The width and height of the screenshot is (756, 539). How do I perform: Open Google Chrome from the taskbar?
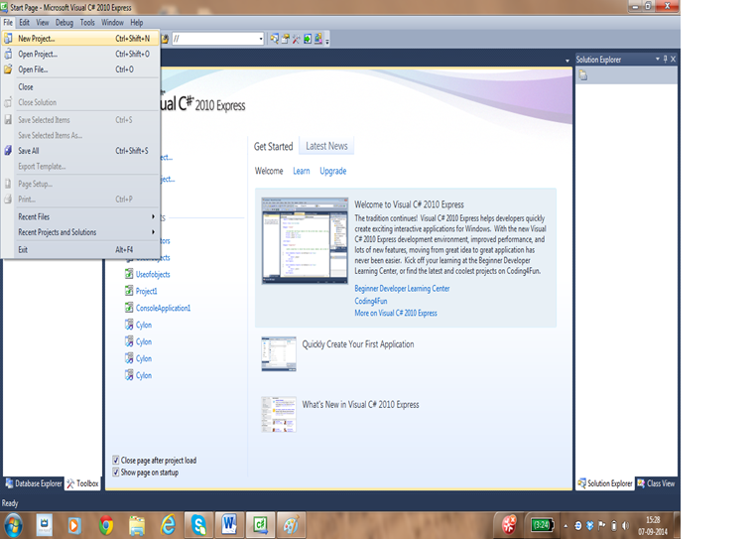[106, 525]
